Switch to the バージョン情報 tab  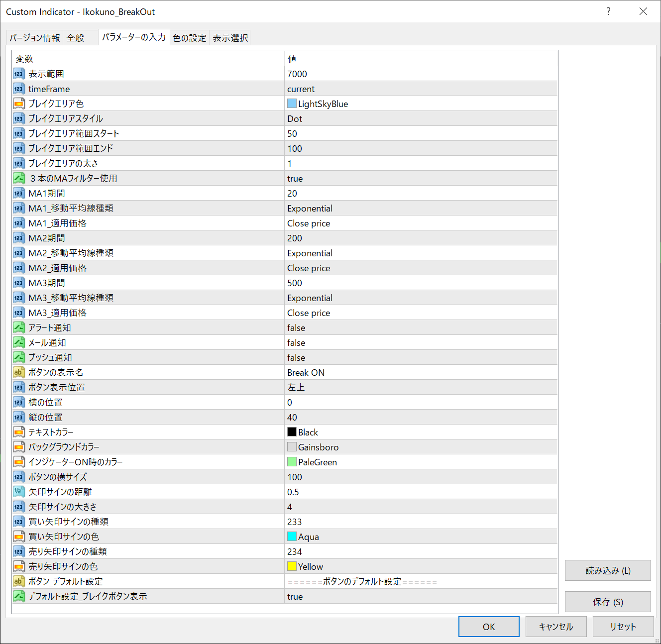pos(35,38)
